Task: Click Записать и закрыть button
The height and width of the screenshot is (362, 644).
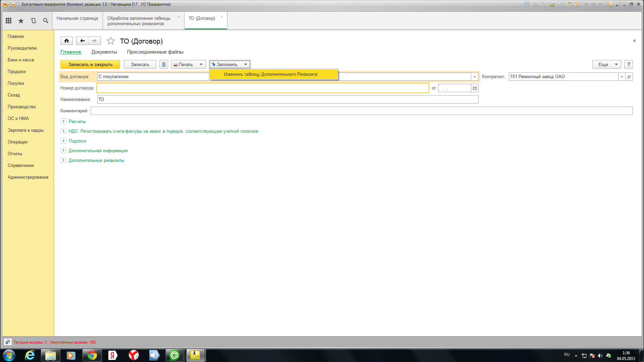Action: pos(90,64)
